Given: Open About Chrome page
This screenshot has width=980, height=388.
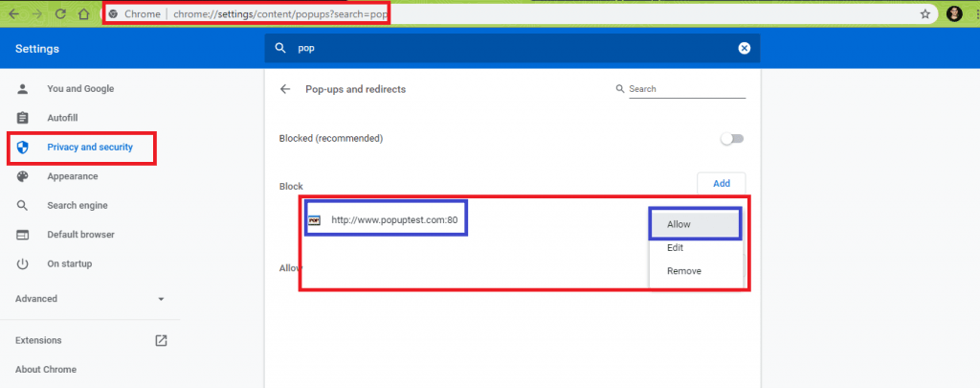Looking at the screenshot, I should pos(46,369).
